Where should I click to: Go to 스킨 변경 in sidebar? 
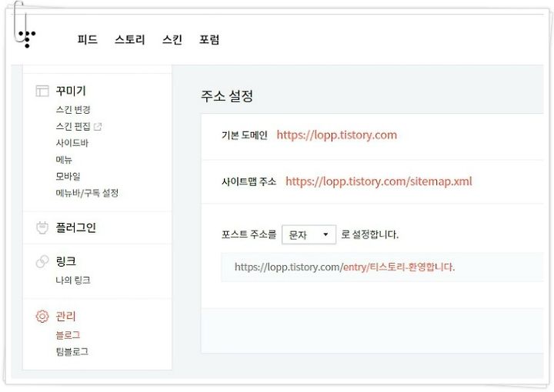point(73,109)
